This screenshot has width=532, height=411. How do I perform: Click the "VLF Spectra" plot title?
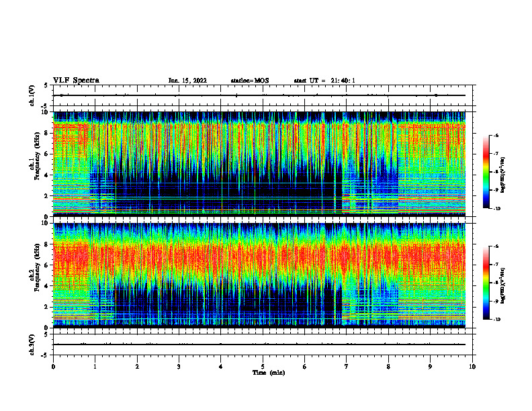[x=77, y=81]
